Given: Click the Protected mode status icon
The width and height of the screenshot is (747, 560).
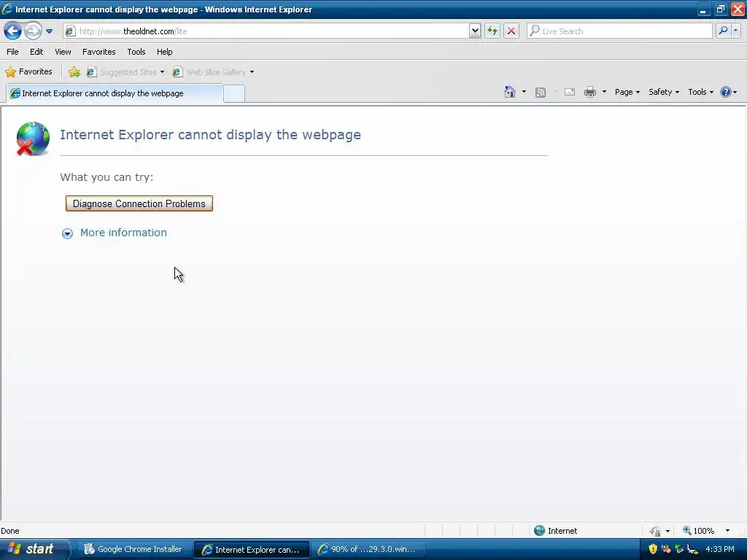Looking at the screenshot, I should point(656,531).
